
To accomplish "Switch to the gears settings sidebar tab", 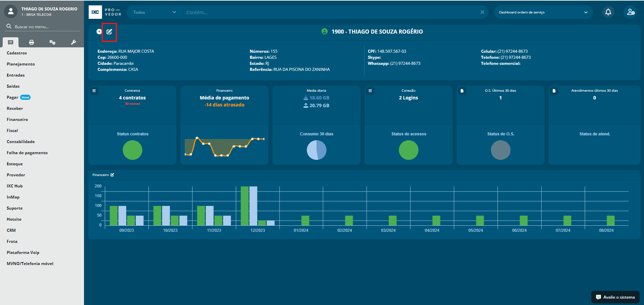I will (x=52, y=42).
